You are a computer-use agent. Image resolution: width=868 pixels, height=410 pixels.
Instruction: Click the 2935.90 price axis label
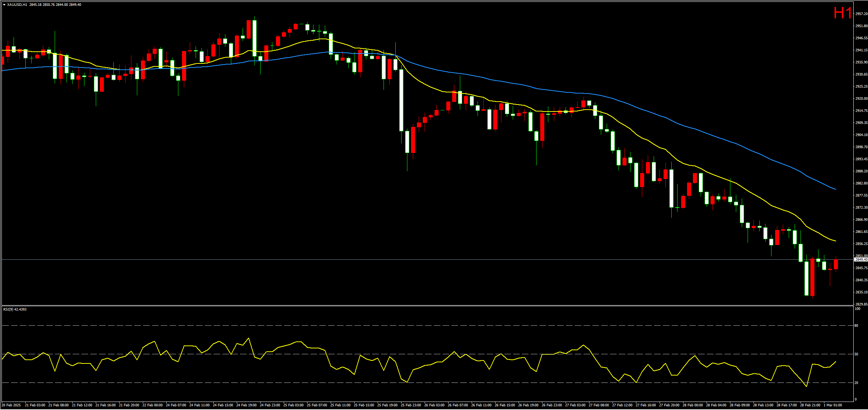click(x=861, y=62)
